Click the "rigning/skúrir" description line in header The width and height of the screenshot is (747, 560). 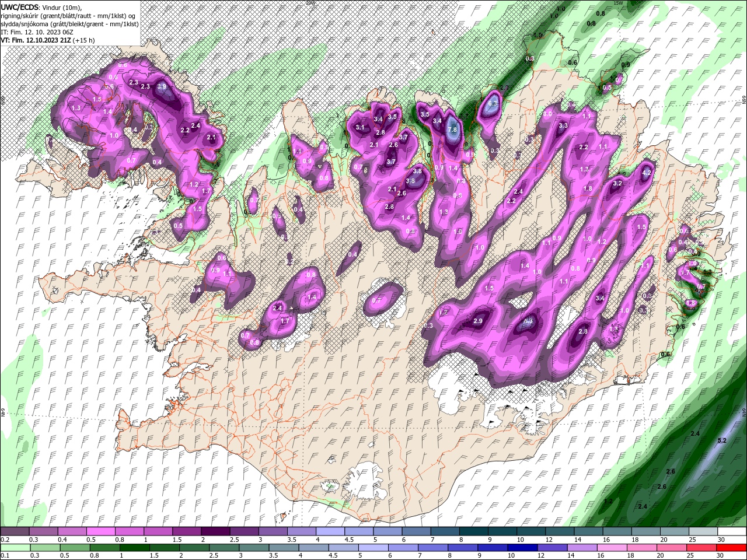tap(68, 16)
